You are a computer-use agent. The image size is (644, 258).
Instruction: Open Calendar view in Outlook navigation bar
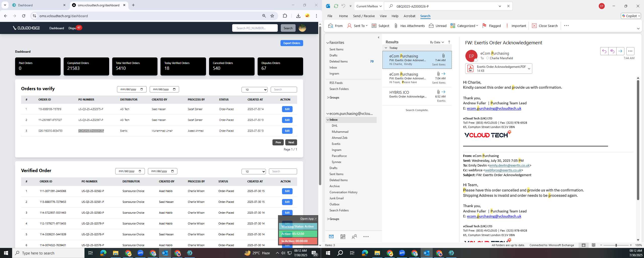343,236
